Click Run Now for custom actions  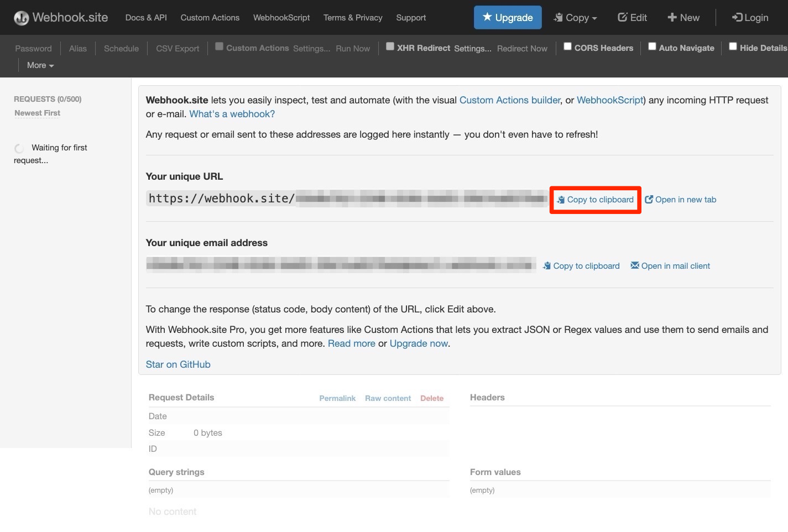353,49
